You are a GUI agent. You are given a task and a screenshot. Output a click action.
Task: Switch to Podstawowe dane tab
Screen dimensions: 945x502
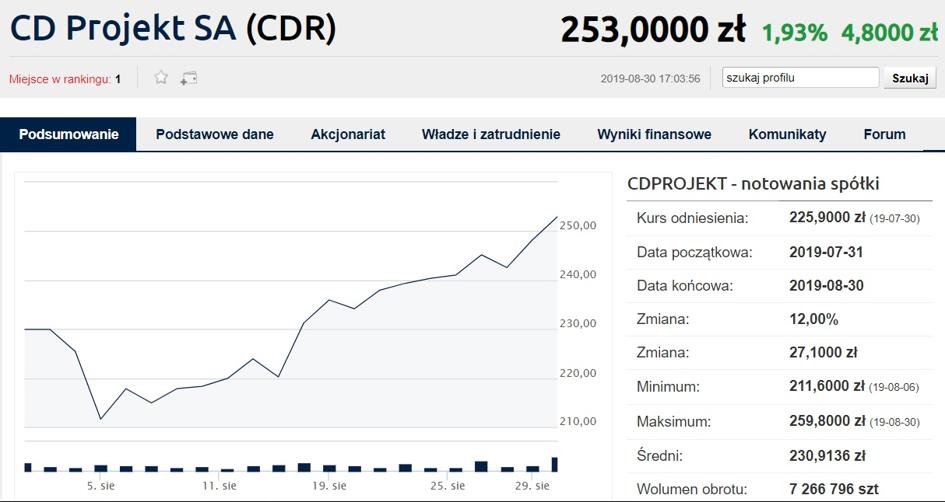[x=215, y=134]
